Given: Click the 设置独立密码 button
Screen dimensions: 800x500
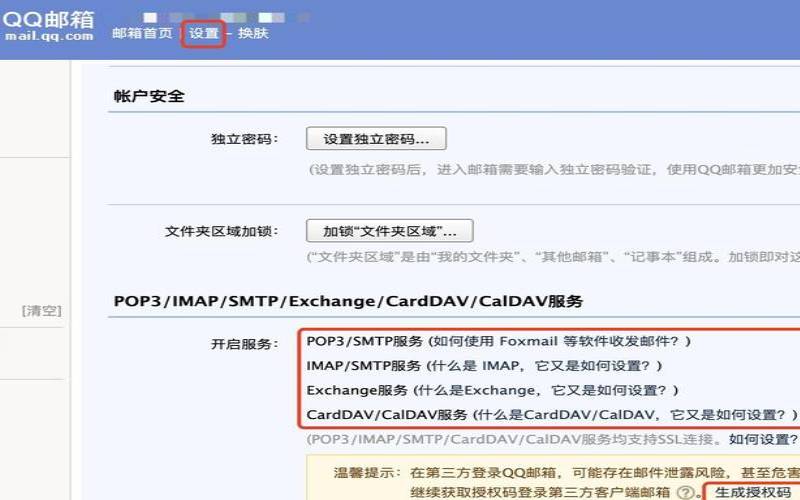Looking at the screenshot, I should (x=375, y=138).
